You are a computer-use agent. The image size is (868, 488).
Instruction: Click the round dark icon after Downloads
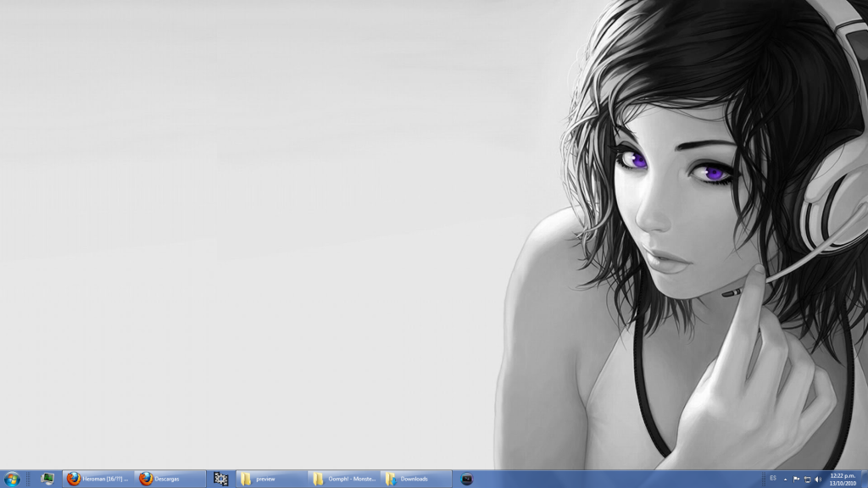click(467, 480)
